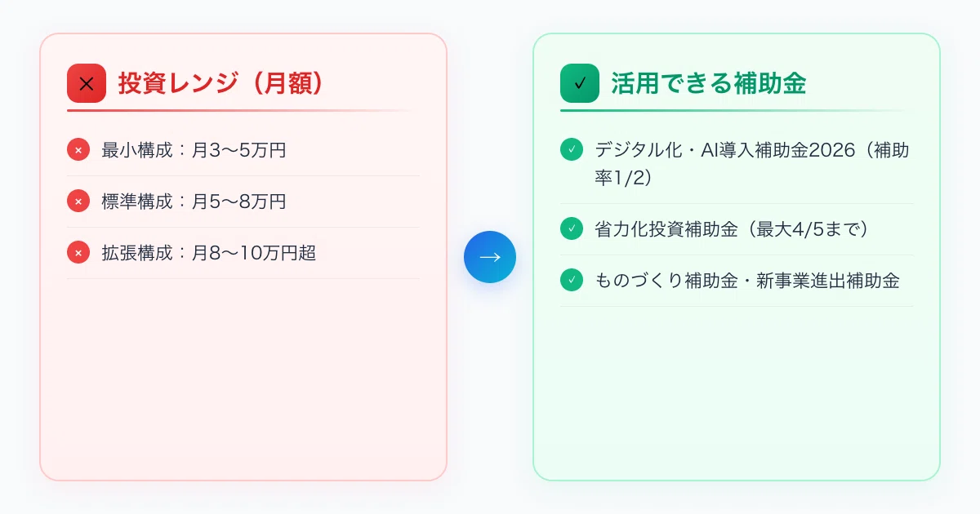Click the 投資レンジ（月額） heading
The image size is (980, 514).
point(220,83)
